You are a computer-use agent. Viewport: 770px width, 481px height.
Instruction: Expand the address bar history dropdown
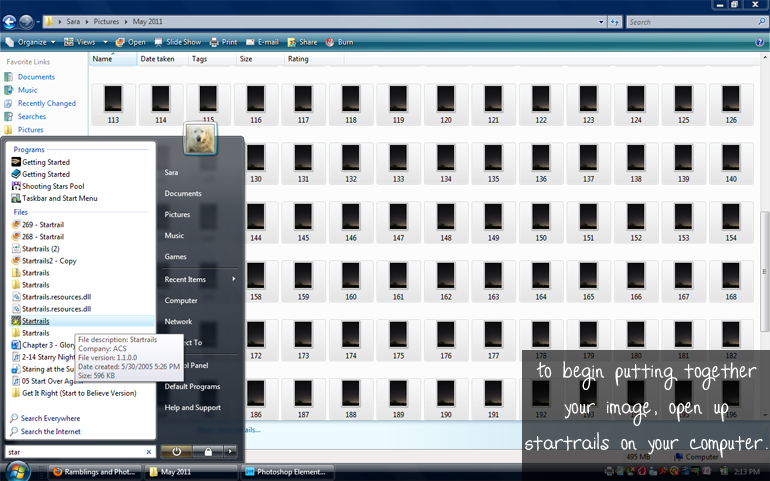click(x=601, y=22)
